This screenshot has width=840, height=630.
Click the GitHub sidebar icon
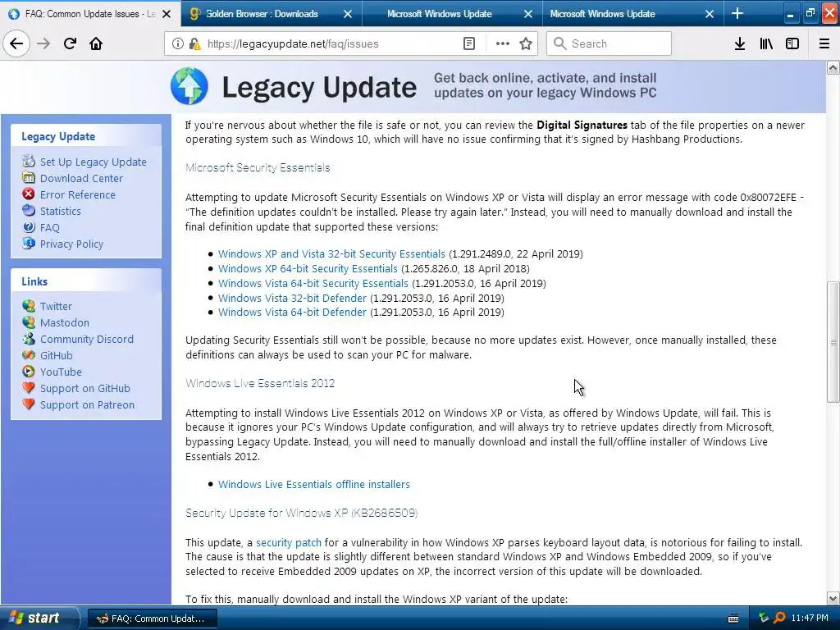pos(29,355)
